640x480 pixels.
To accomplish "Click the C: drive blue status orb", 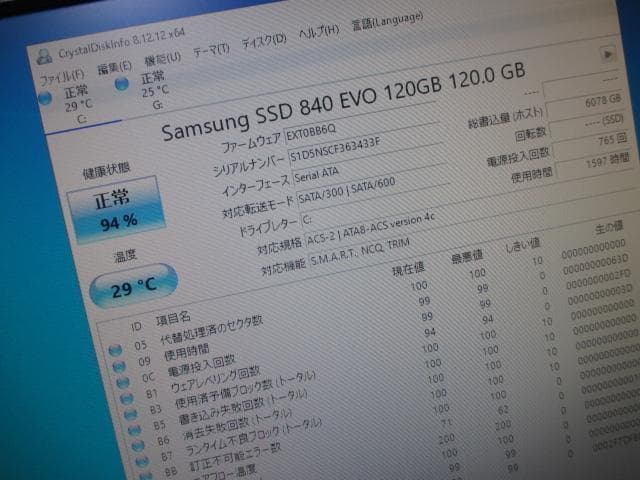I will [46, 99].
